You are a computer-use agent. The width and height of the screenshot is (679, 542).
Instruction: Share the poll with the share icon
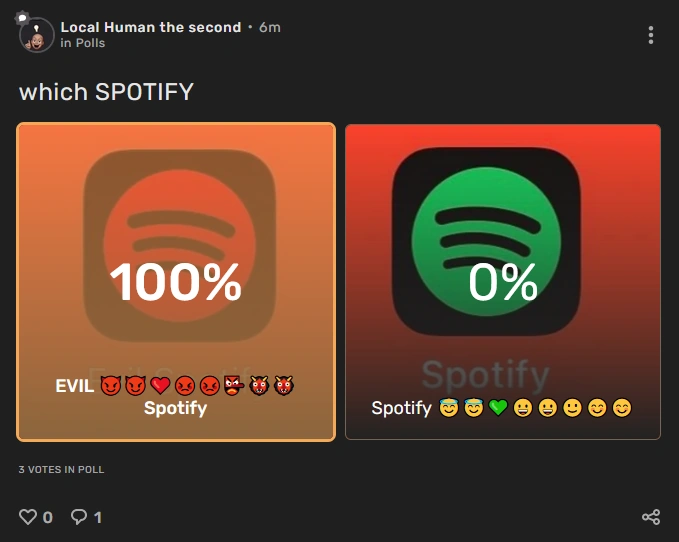click(x=651, y=517)
